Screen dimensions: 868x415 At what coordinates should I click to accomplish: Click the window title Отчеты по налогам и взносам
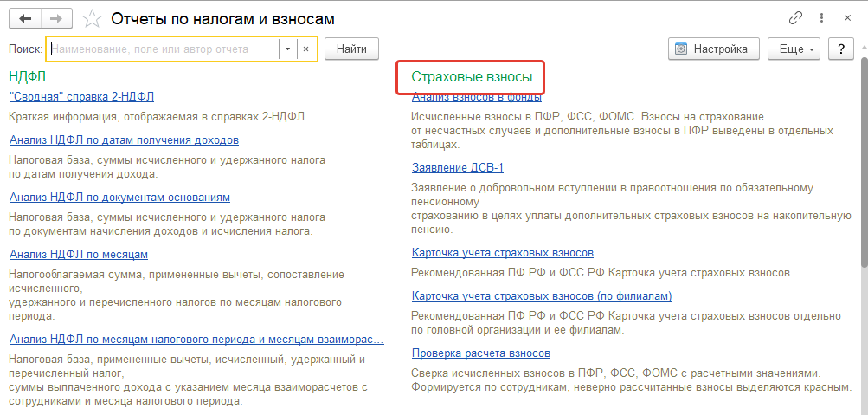[x=222, y=19]
